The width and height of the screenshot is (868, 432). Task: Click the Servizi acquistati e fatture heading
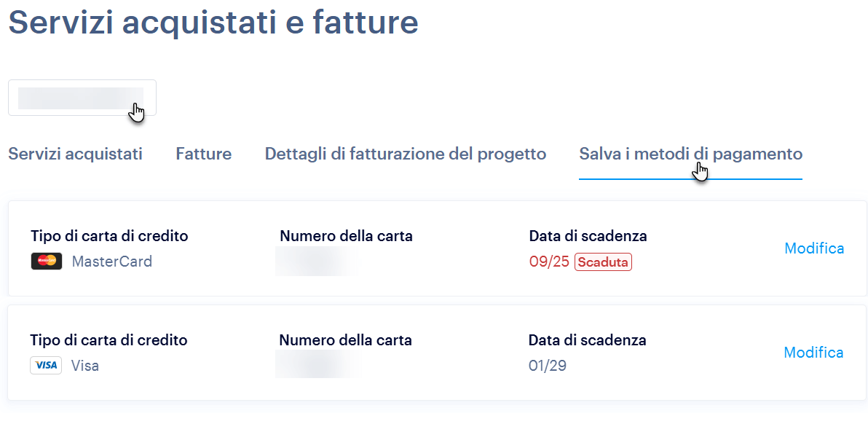[x=213, y=22]
